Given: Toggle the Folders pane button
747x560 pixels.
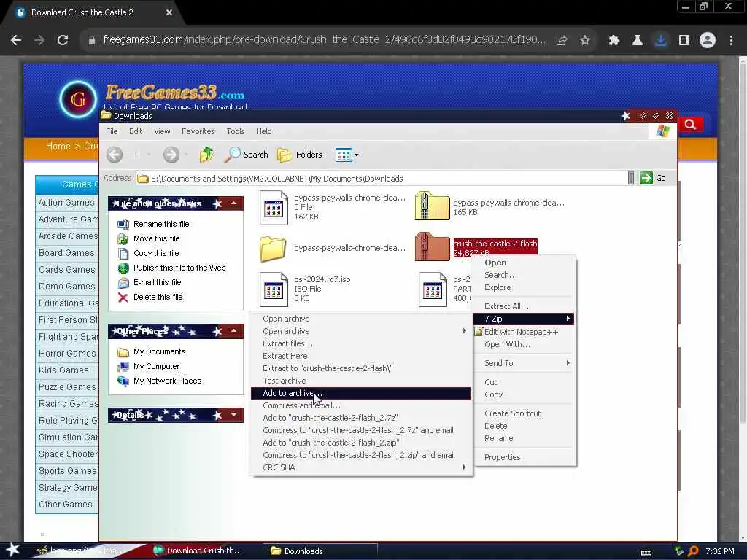Looking at the screenshot, I should coord(300,155).
